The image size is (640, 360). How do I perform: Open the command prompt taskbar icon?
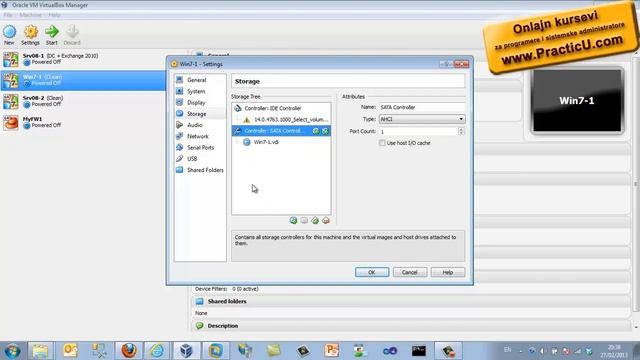click(419, 351)
